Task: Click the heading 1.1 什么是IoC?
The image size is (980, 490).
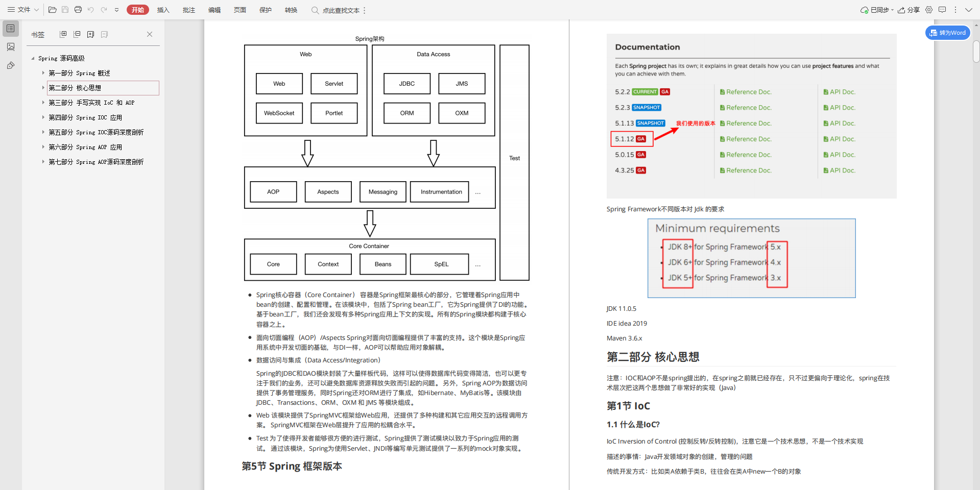Action: pyautogui.click(x=633, y=424)
